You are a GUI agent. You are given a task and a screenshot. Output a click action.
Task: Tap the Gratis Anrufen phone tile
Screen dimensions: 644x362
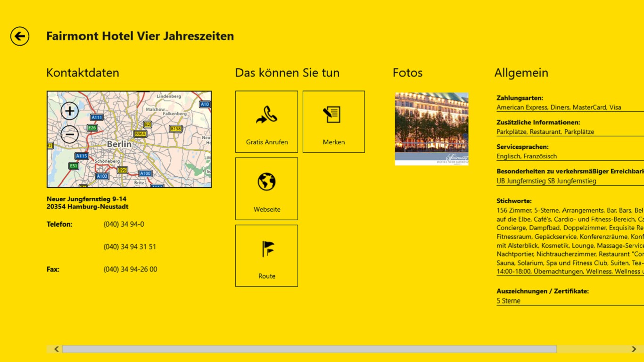click(x=267, y=122)
